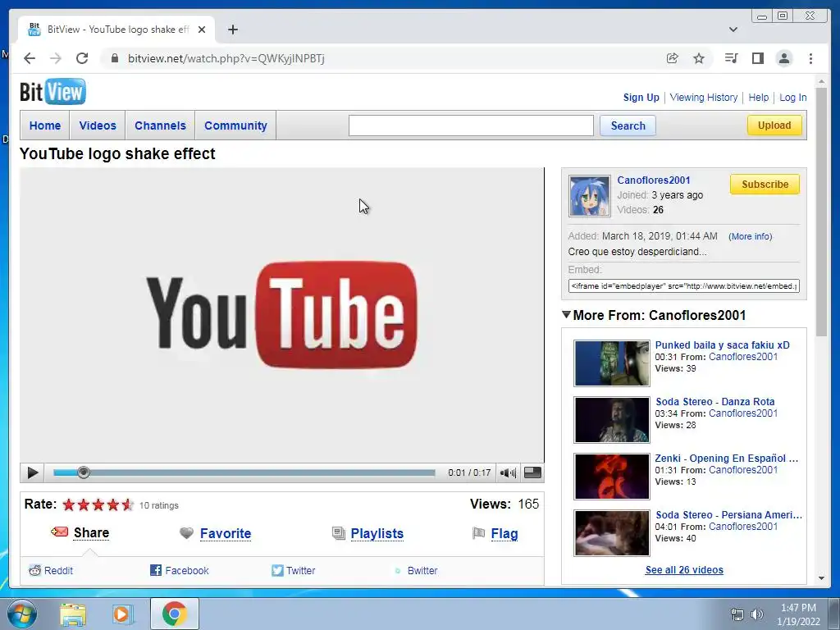Toggle fullscreen video mode icon
The image size is (840, 630).
pos(532,472)
